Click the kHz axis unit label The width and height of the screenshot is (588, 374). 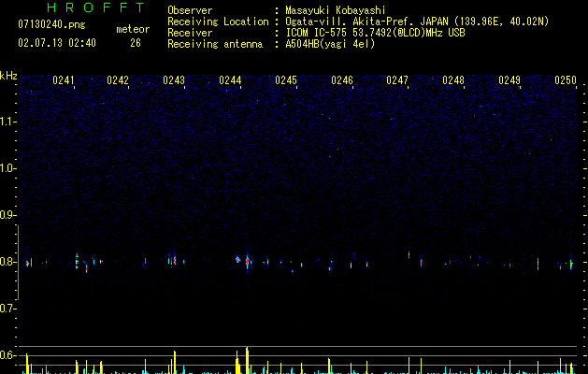coord(8,76)
